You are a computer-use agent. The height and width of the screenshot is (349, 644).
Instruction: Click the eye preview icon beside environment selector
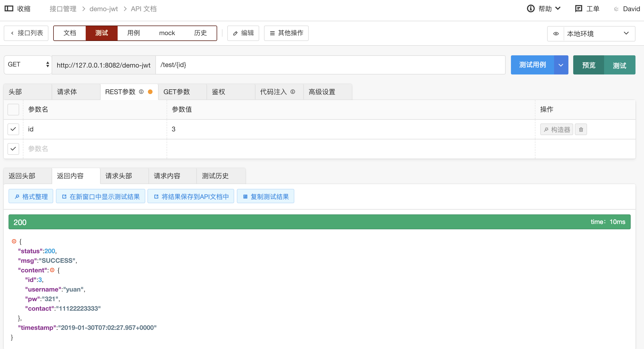coord(556,34)
